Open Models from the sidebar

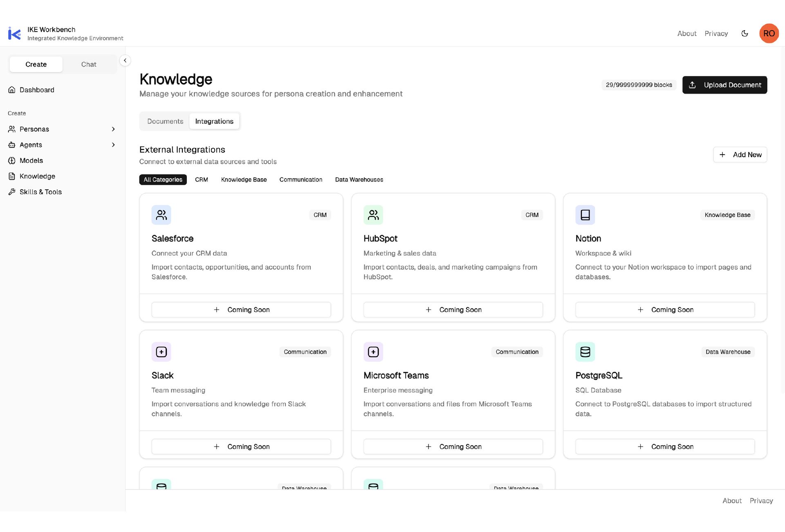tap(63, 161)
